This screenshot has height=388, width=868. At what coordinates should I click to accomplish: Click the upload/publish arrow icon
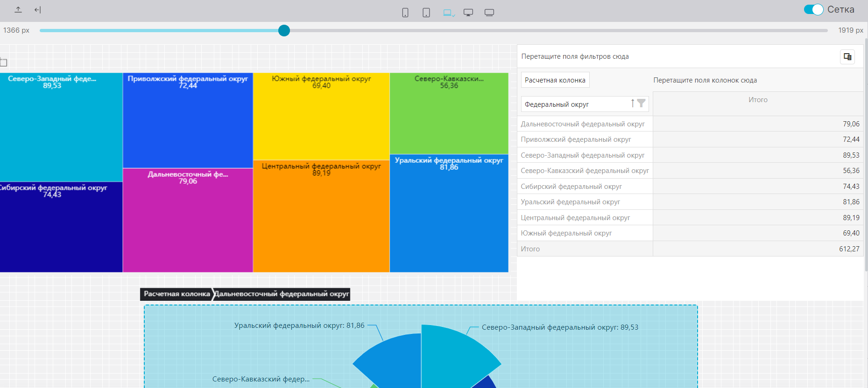pos(18,10)
